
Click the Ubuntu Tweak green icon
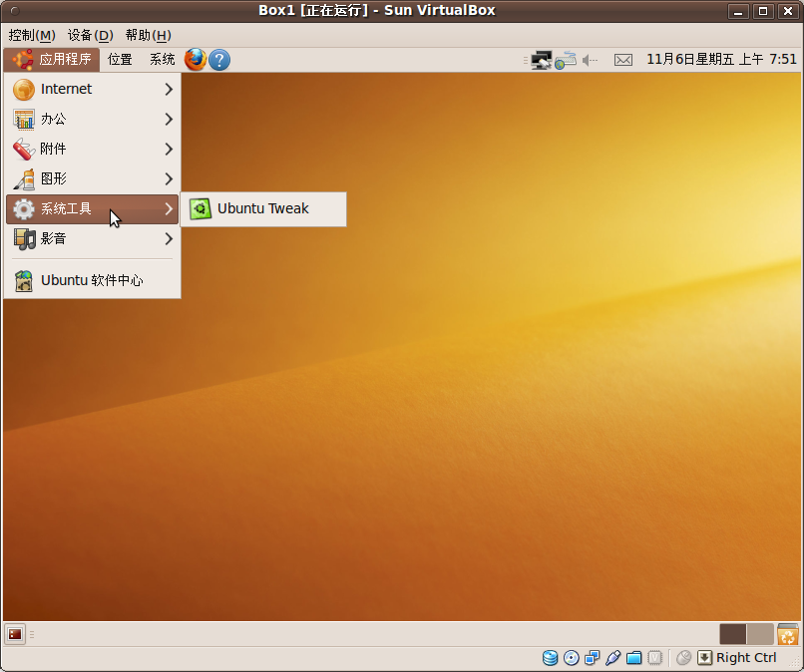200,208
